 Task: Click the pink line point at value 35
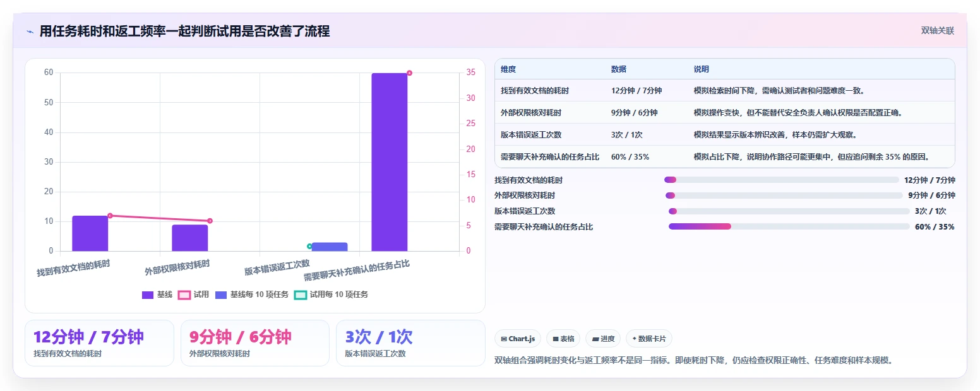[409, 73]
